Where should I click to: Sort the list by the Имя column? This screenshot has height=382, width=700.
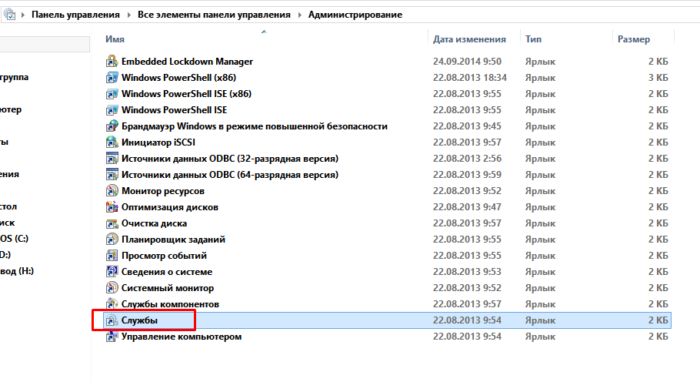(115, 39)
